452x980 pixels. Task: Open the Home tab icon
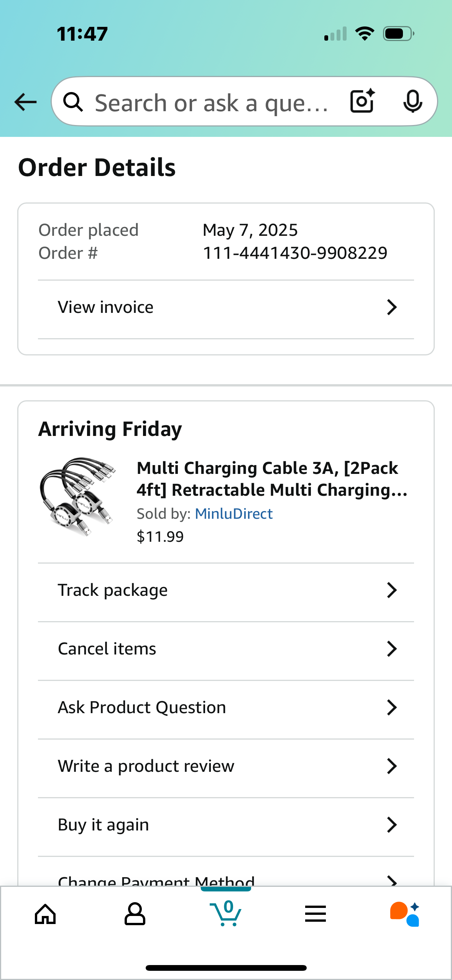tap(45, 914)
